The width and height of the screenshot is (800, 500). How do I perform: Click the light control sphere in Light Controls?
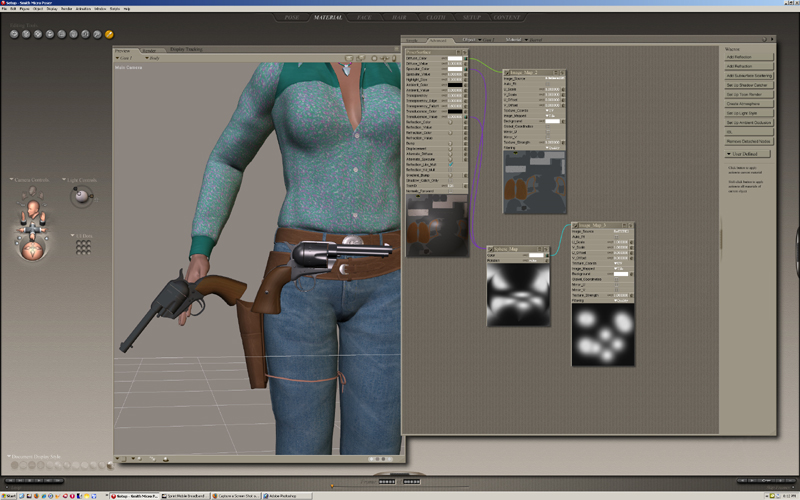tap(81, 196)
